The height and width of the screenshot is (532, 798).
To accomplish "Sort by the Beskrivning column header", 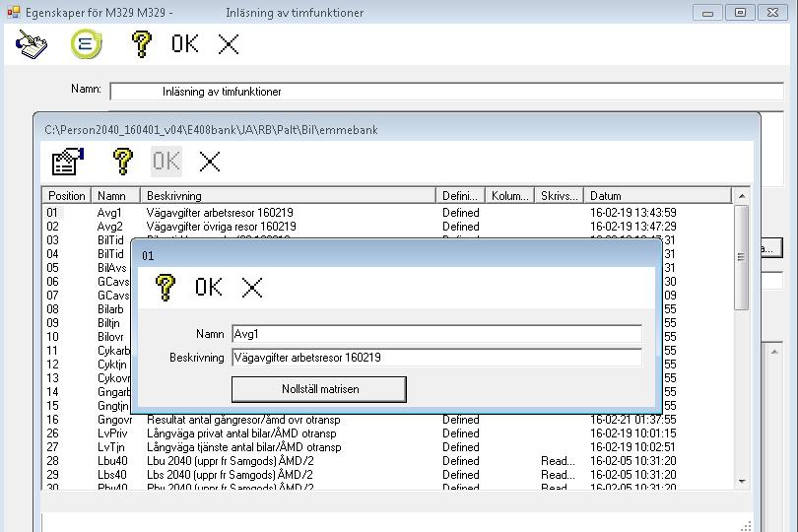I will click(288, 196).
